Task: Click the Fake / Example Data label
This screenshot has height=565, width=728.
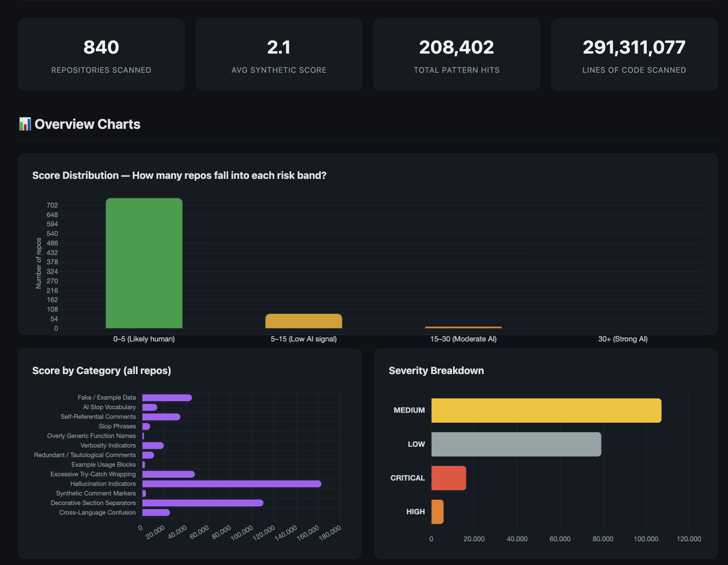Action: [107, 397]
